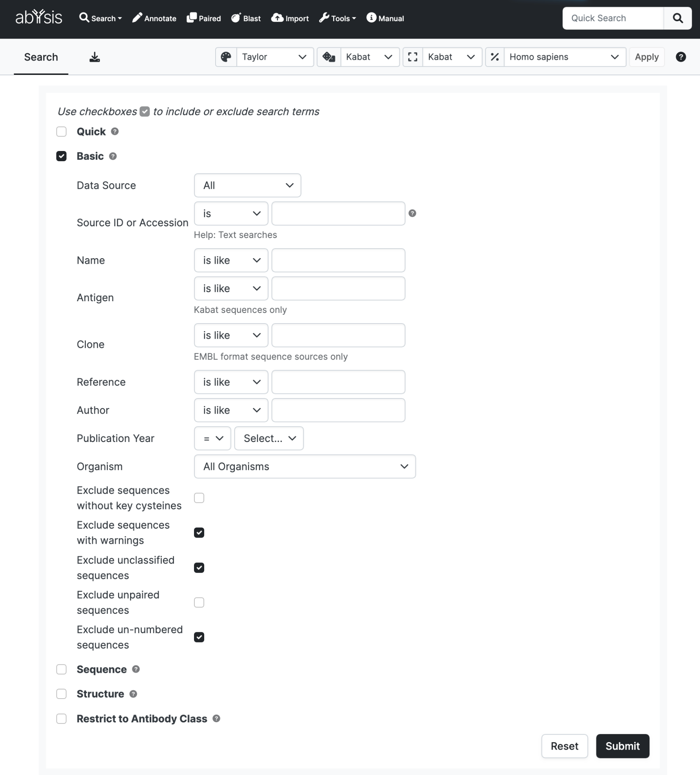Open the All Organisms dropdown
Image resolution: width=700 pixels, height=775 pixels.
(x=305, y=466)
